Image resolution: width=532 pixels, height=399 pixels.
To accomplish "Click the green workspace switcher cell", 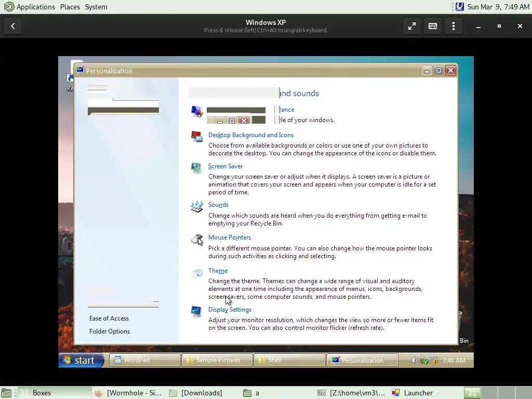I will 472,393.
